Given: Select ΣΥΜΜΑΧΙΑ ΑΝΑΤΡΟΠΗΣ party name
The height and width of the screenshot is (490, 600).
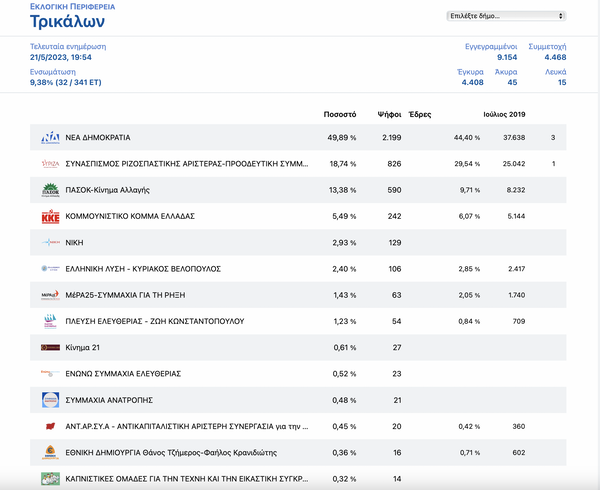Looking at the screenshot, I should point(109,400).
